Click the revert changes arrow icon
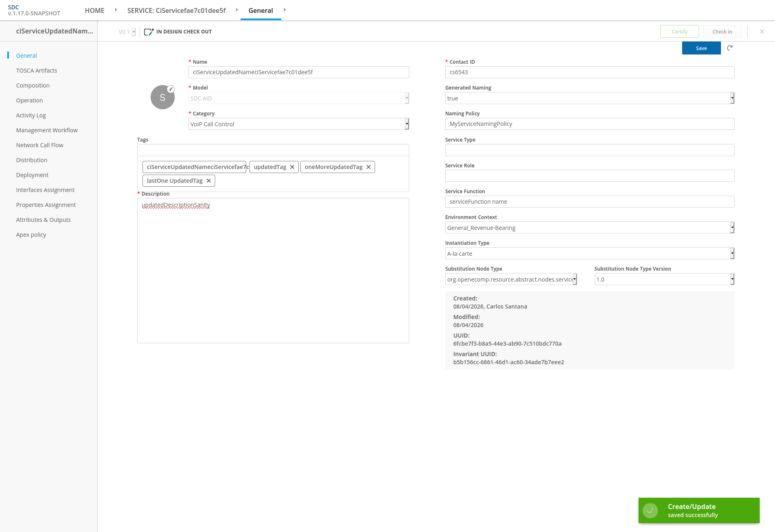Screen dimensions: 775x532 (730, 48)
